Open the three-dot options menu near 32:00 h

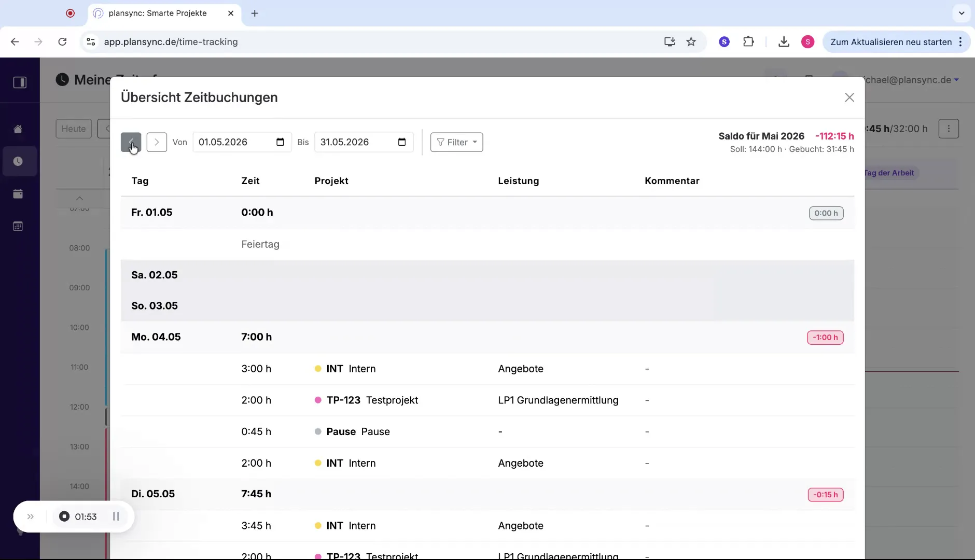click(x=949, y=129)
